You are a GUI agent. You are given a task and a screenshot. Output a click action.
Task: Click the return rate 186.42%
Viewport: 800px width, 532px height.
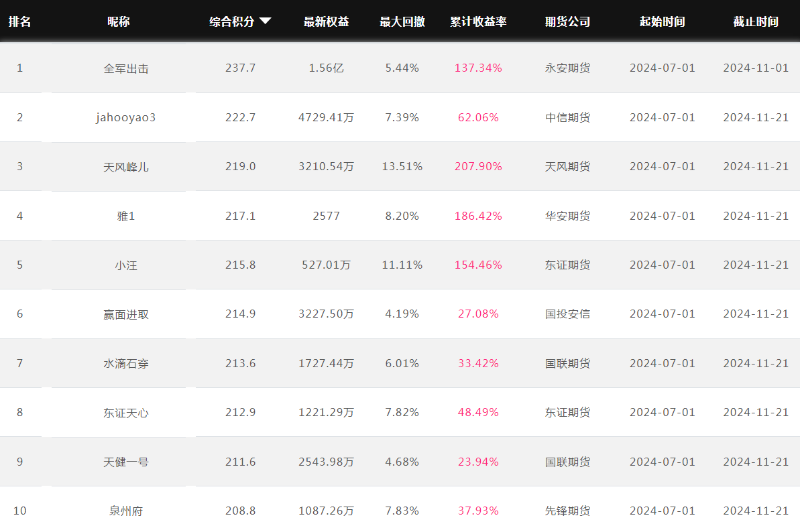[478, 216]
